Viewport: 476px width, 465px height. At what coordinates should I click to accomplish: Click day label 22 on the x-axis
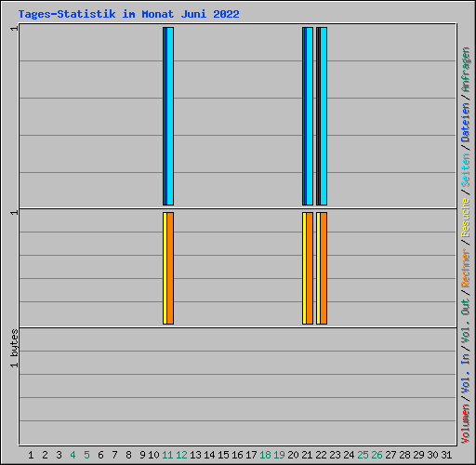tap(321, 455)
